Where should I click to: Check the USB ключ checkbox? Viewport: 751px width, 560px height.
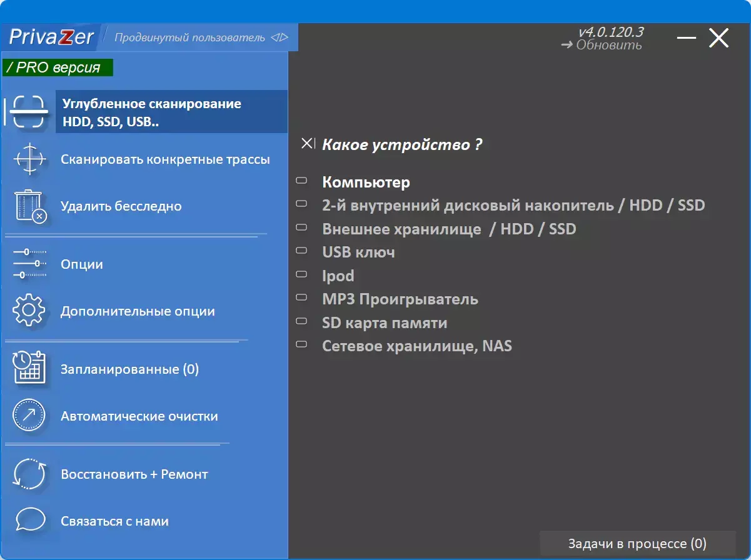[302, 252]
